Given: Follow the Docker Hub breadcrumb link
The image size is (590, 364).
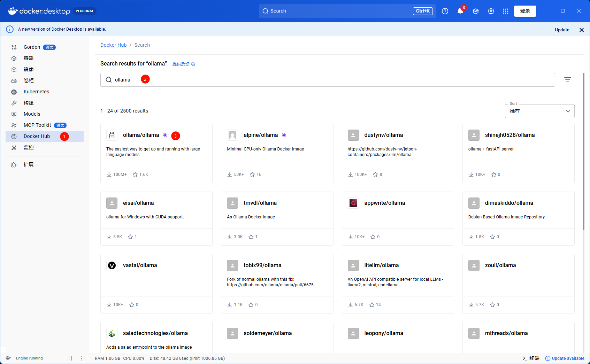Looking at the screenshot, I should (x=114, y=45).
